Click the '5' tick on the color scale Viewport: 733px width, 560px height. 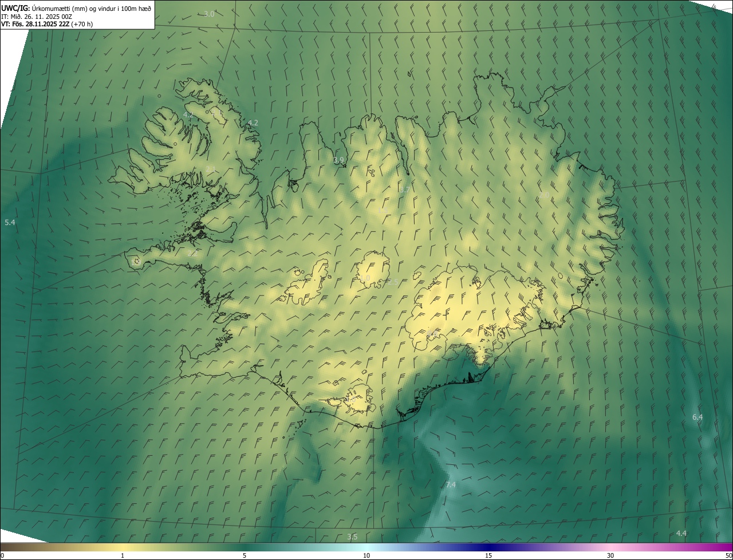pos(245,556)
